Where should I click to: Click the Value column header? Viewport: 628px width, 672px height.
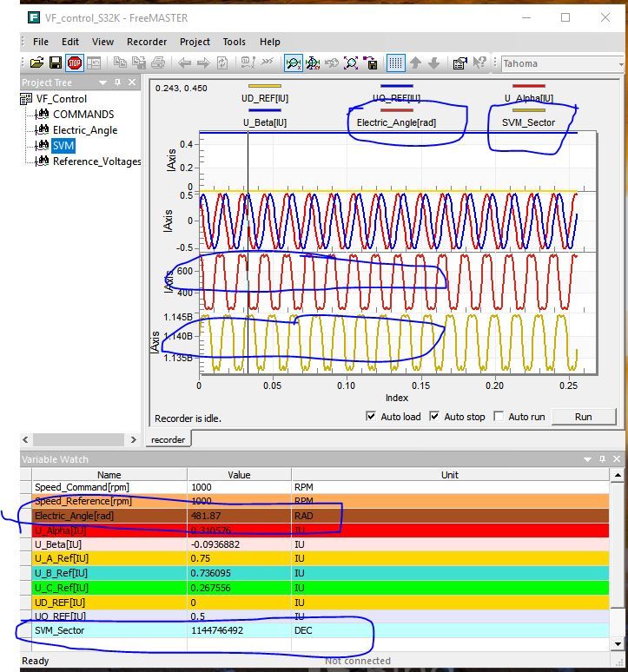239,474
